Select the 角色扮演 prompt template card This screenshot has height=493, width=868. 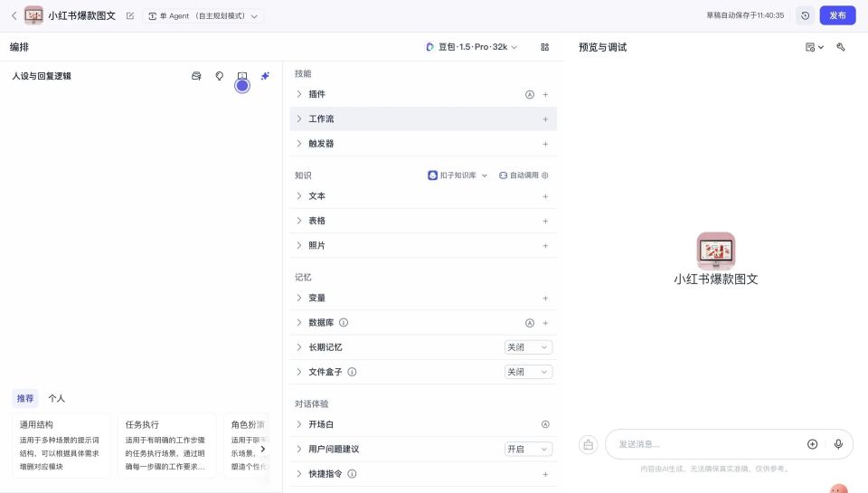coord(248,445)
